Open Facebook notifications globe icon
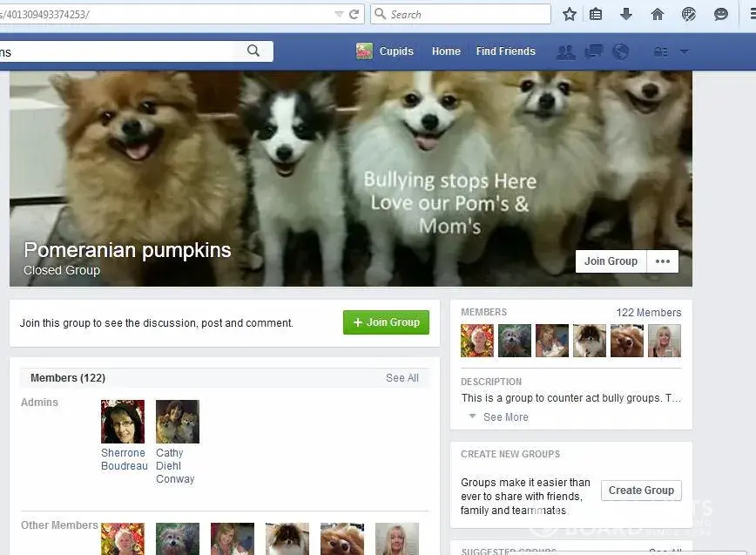 (x=620, y=51)
